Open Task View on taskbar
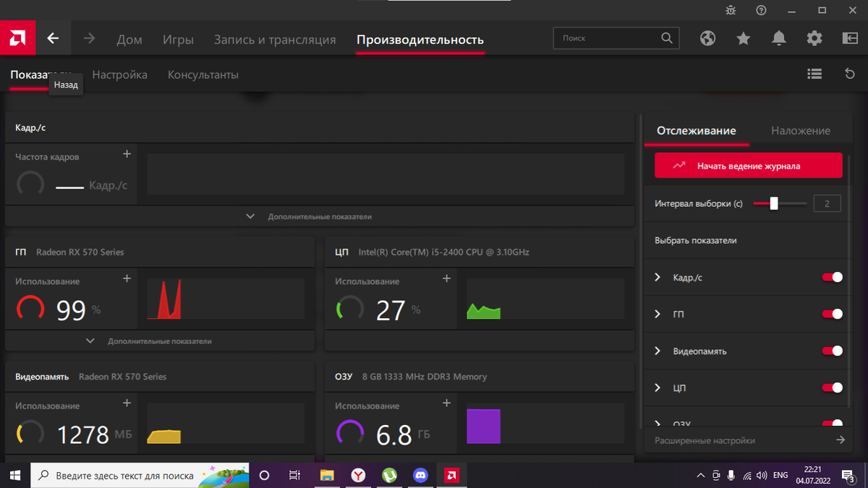Screen dimensions: 868x488 [x=294, y=475]
